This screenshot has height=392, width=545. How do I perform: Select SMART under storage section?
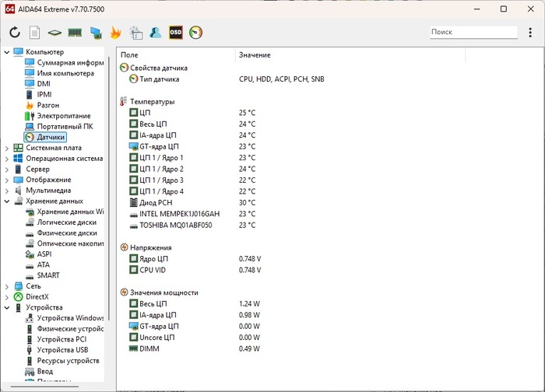click(x=48, y=275)
